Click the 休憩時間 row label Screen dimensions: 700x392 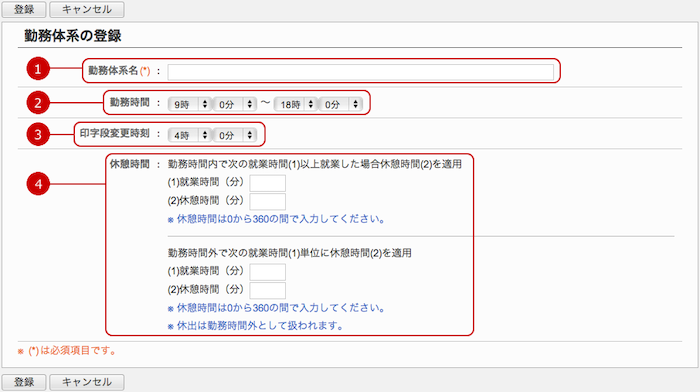coord(129,164)
